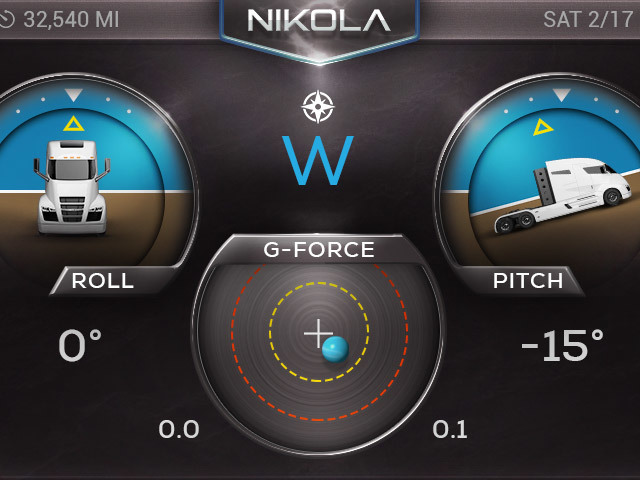
Task: Click the 0° roll angle value
Action: tap(80, 345)
